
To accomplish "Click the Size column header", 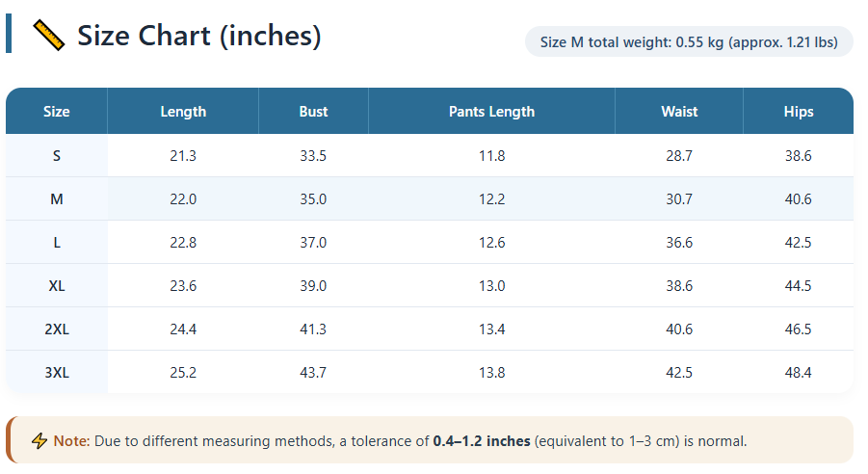I will (57, 112).
